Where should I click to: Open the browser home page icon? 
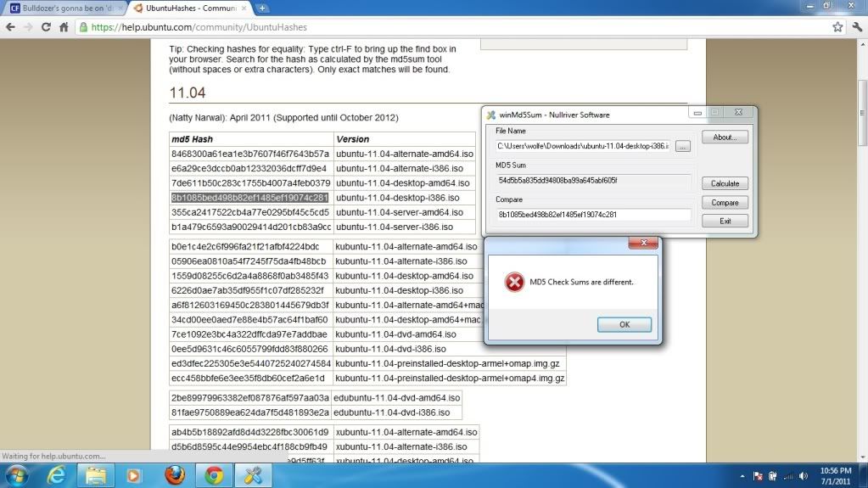point(64,26)
